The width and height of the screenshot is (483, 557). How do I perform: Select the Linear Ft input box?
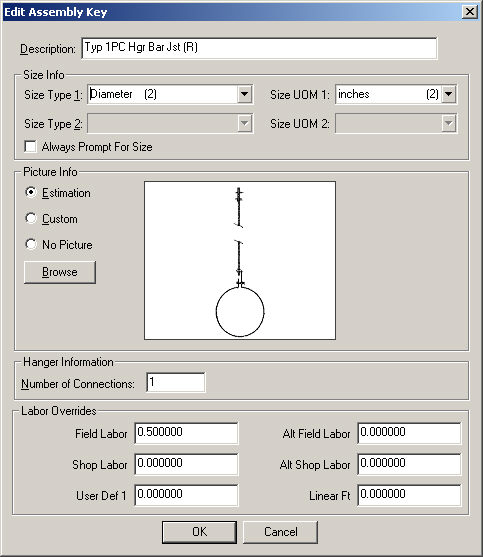point(409,495)
